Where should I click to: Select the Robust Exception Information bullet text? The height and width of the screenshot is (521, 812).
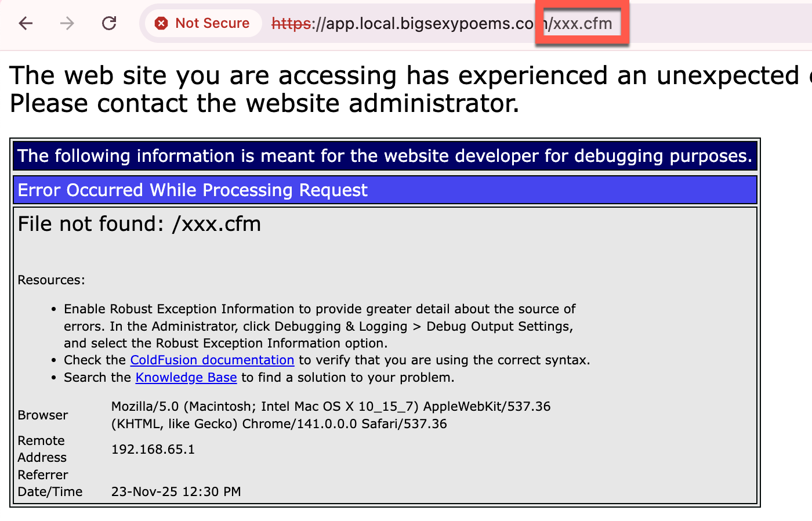click(x=319, y=326)
